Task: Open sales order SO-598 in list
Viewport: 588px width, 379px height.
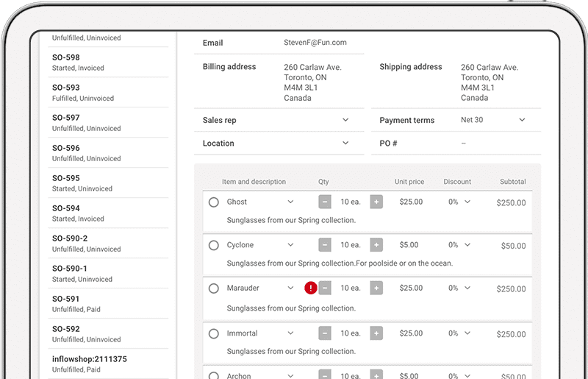Action: pos(108,62)
